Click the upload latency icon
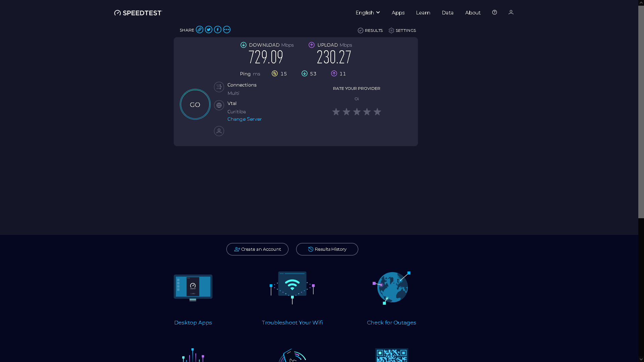The width and height of the screenshot is (644, 362). pos(334,73)
